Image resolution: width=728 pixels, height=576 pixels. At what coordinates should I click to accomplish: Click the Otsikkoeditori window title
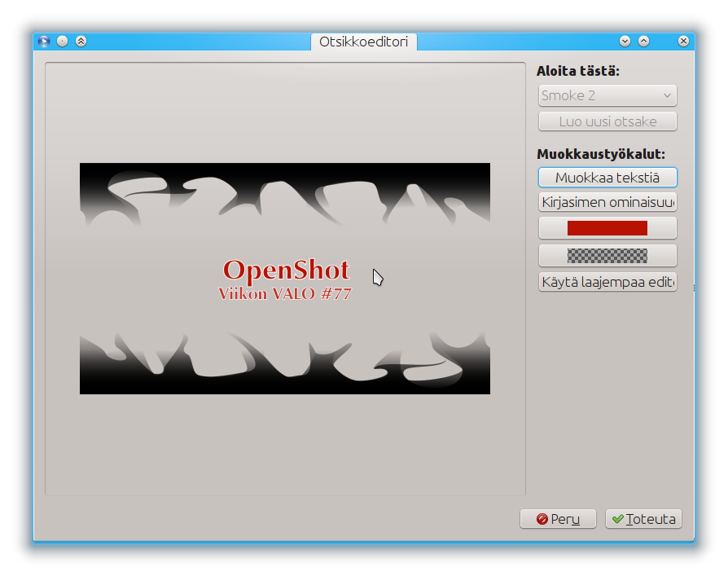(363, 42)
